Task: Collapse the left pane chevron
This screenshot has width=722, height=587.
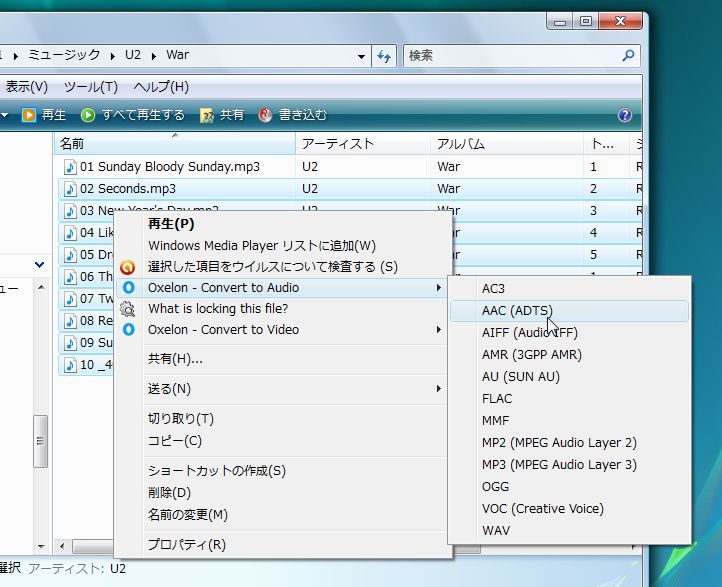Action: (40, 265)
